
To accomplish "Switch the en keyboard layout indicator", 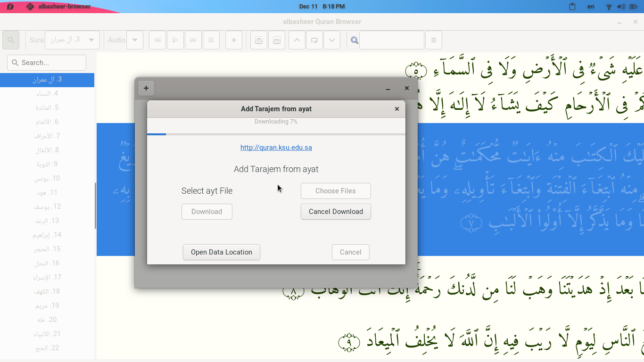I will click(591, 7).
